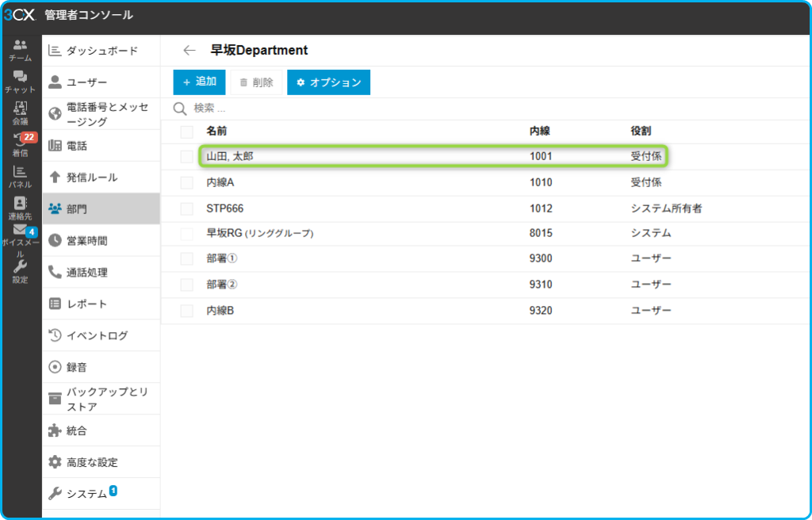The height and width of the screenshot is (520, 812).
Task: Open the Chat icon in left rail
Action: [21, 81]
